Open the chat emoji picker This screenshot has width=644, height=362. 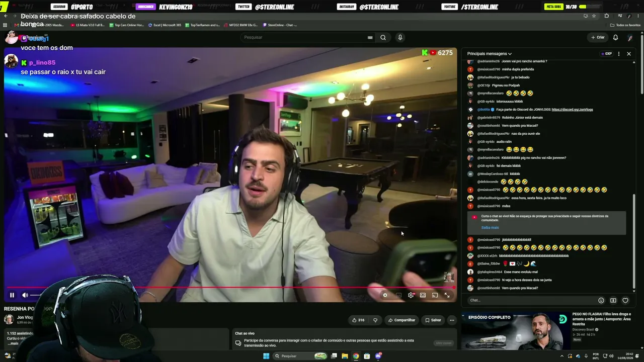click(x=601, y=300)
